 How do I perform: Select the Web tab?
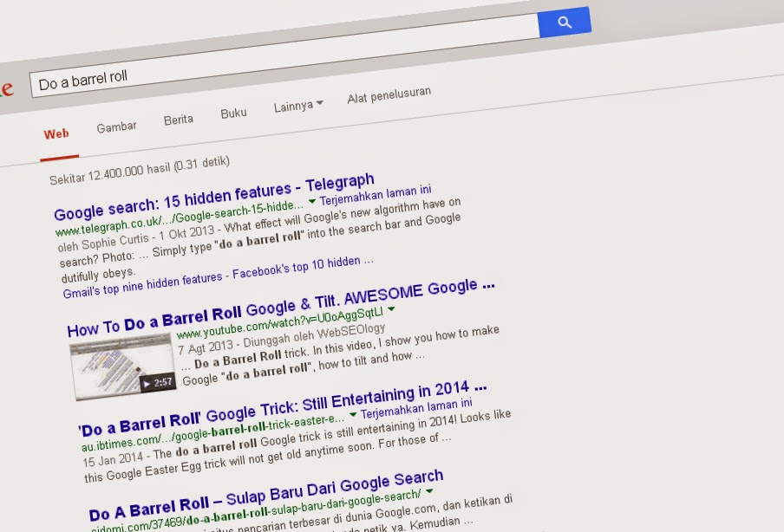pos(56,134)
